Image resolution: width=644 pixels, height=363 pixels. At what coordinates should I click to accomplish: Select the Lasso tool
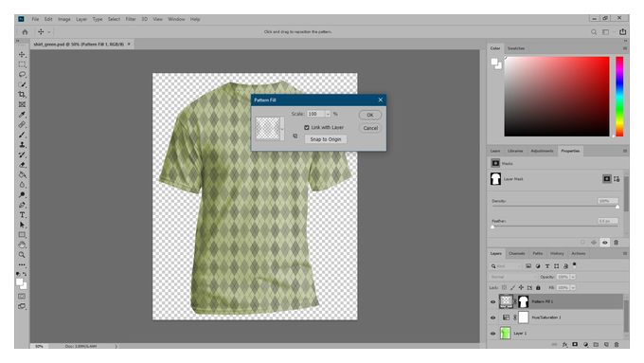(x=22, y=75)
